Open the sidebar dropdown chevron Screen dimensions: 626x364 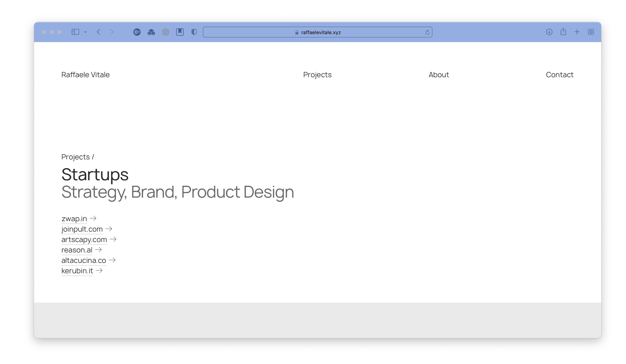[85, 32]
